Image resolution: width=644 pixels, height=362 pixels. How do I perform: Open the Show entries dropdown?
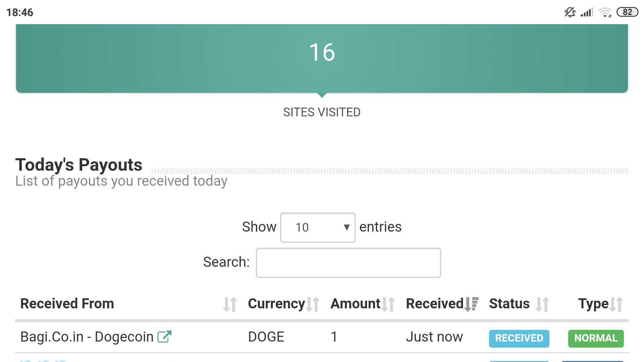[317, 227]
